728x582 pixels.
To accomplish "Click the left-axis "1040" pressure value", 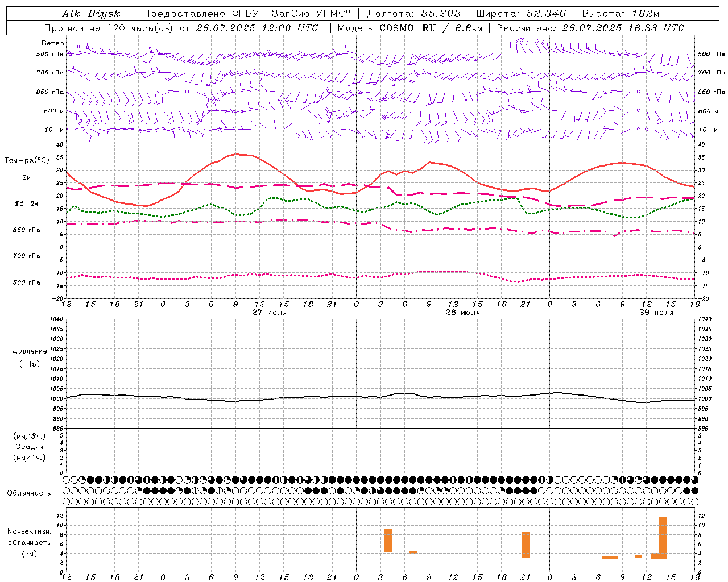I will point(57,319).
